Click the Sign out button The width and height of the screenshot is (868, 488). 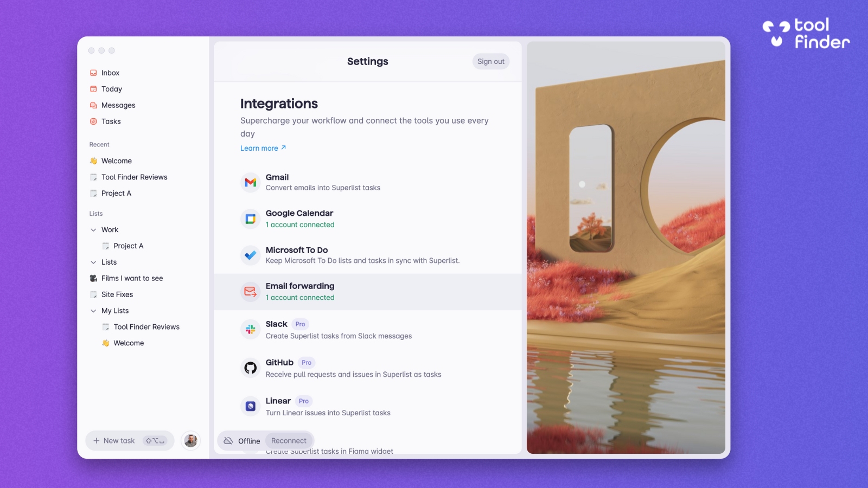(x=490, y=61)
